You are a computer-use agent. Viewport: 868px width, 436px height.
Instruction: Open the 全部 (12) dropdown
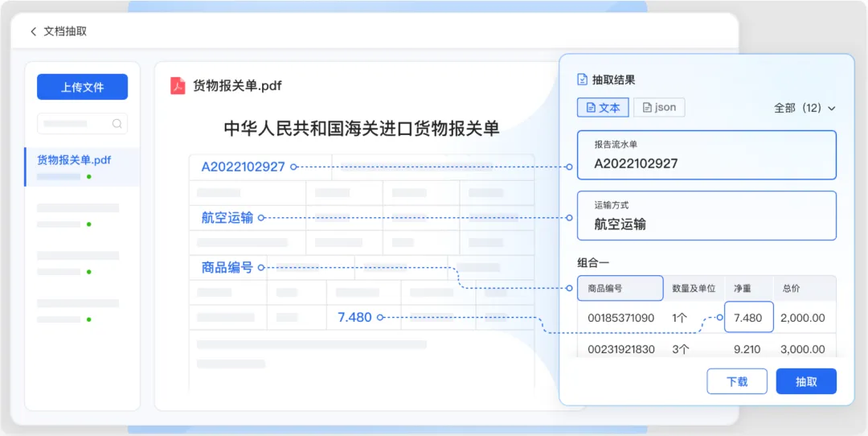coord(805,108)
